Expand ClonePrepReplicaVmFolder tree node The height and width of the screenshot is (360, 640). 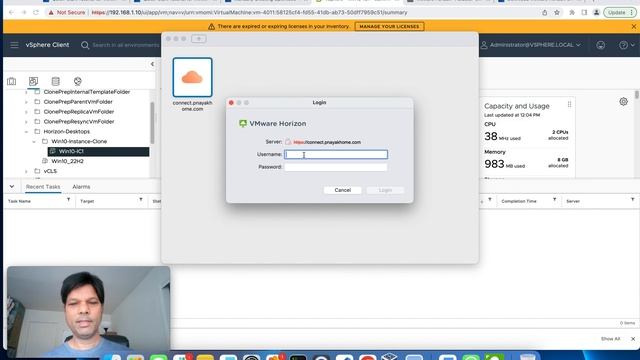point(27,112)
